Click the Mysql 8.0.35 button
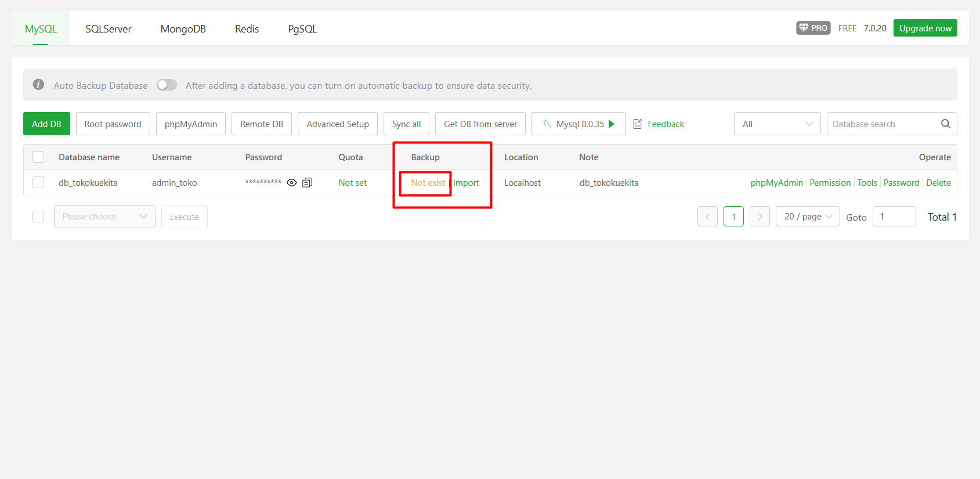Screen dimensions: 980x479 pyautogui.click(x=578, y=124)
